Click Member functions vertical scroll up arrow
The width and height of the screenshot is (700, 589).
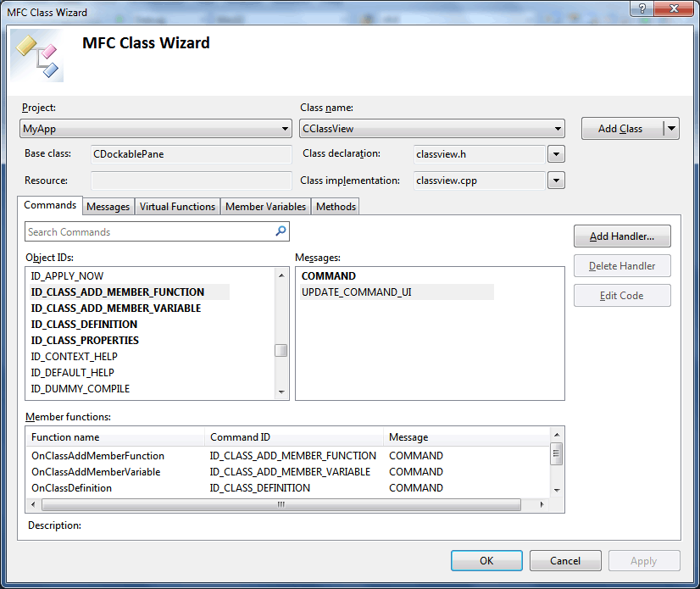tap(557, 435)
